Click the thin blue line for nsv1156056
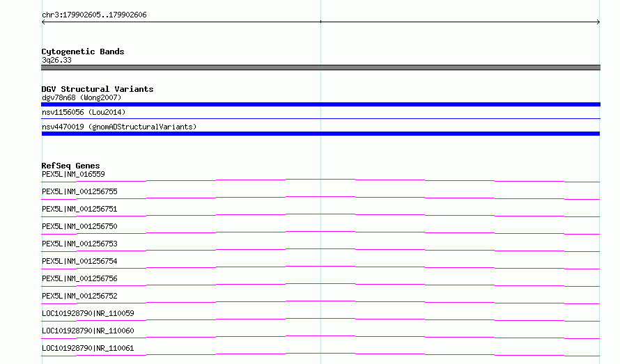Screen dimensions: 620x364 coord(320,118)
